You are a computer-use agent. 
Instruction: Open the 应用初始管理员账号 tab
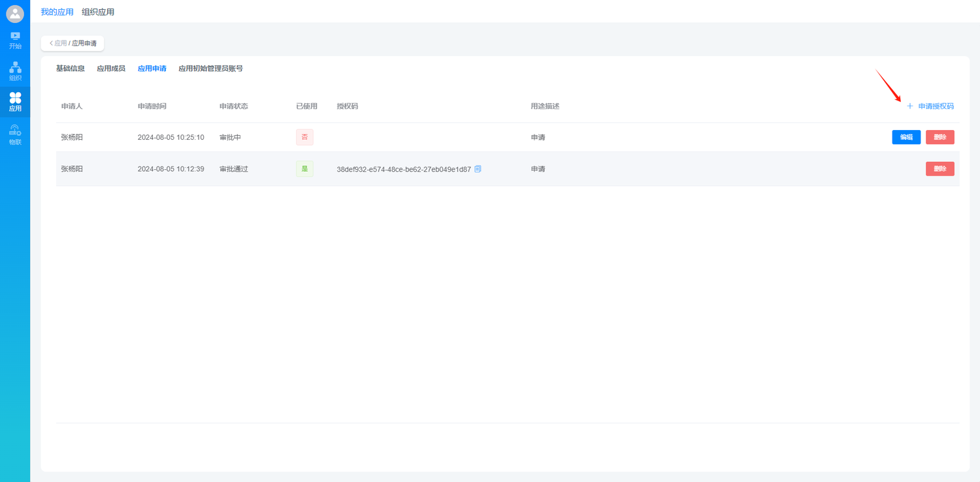tap(210, 69)
